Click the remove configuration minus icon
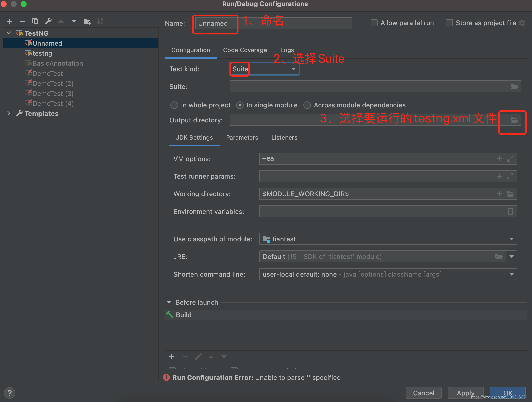This screenshot has height=402, width=532. 22,21
